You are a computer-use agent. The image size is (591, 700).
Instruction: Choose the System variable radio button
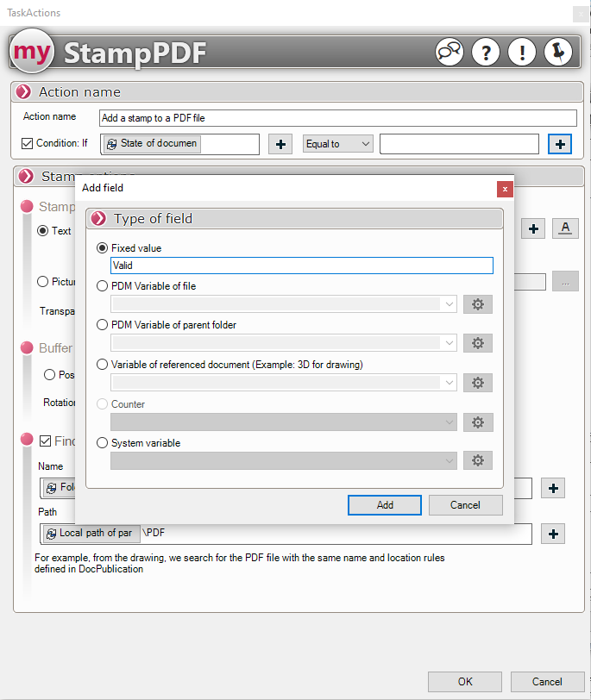pos(103,443)
